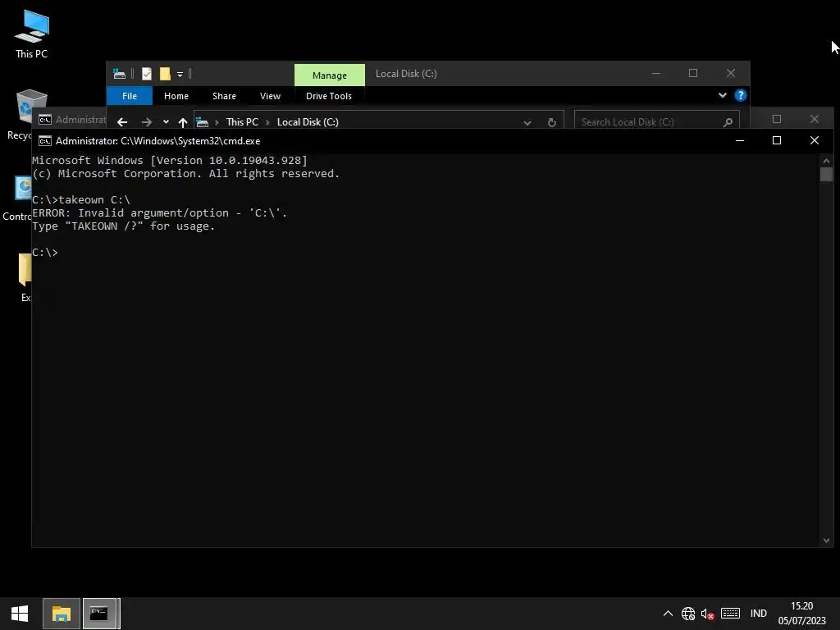840x630 pixels.
Task: Open touch keyboard tray icon
Action: (730, 614)
